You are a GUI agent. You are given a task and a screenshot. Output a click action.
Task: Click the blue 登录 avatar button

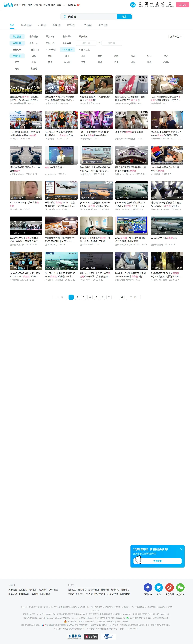coord(133,5)
